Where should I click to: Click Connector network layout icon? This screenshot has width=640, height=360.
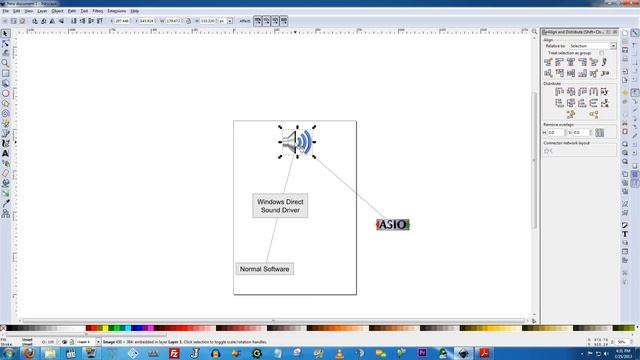coord(548,151)
